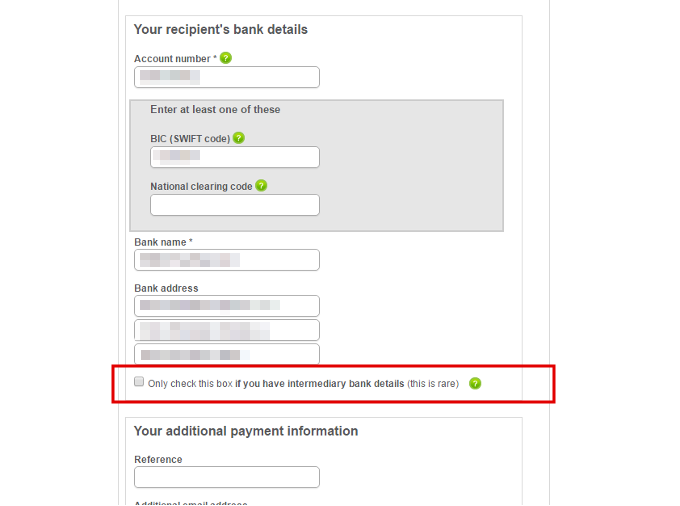Check the intermediary bank details checkbox
The image size is (680, 506).
click(139, 382)
